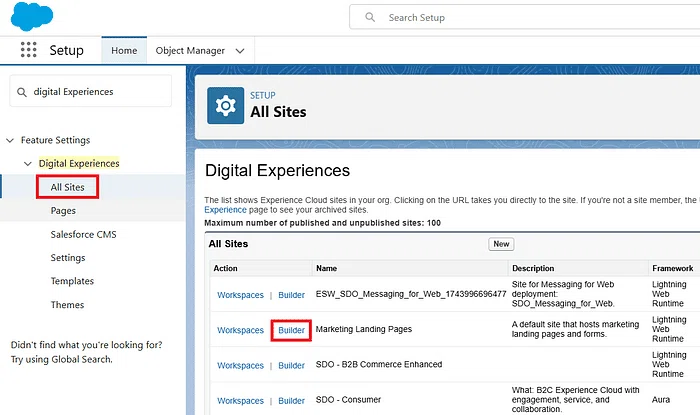The width and height of the screenshot is (700, 415).
Task: Click the New button in All Sites
Action: 501,244
